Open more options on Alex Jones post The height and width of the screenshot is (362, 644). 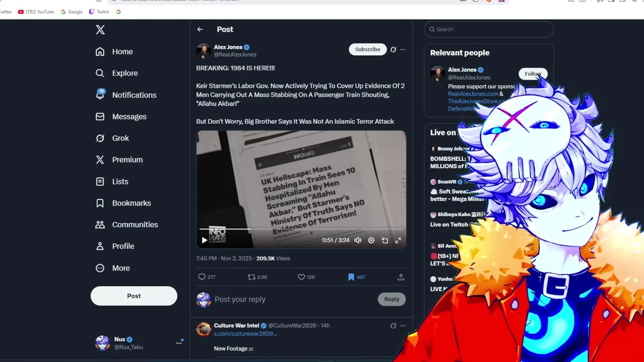point(403,49)
